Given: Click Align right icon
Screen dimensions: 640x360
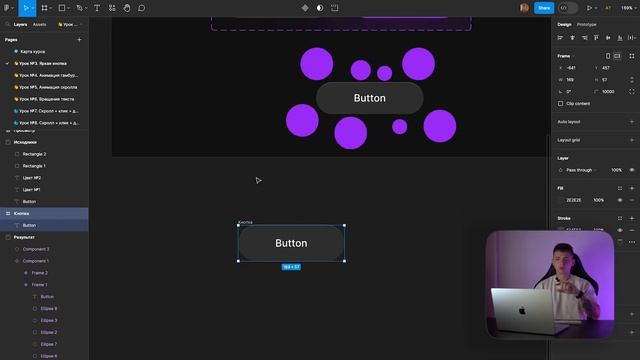Looking at the screenshot, I should point(584,38).
